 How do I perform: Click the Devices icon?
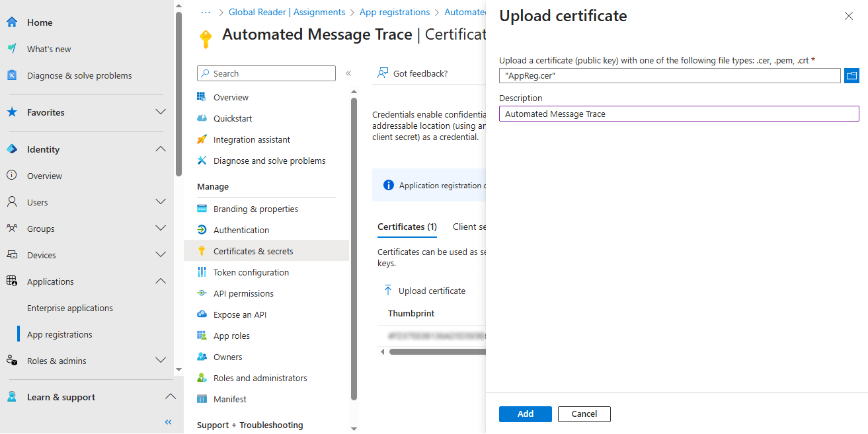12,255
